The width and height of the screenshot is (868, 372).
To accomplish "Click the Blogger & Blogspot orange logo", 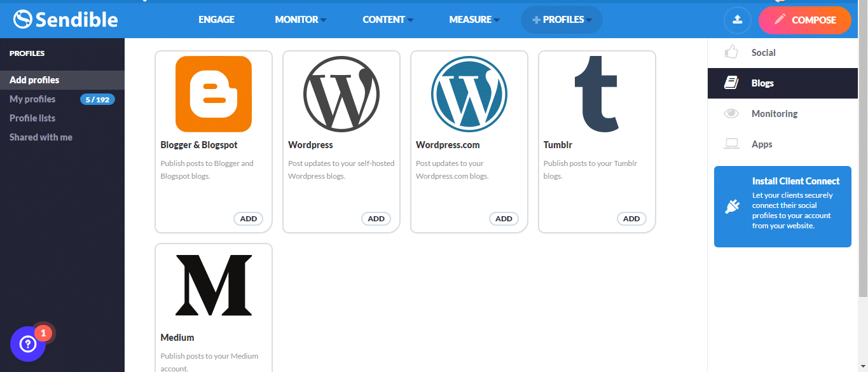I will (214, 94).
